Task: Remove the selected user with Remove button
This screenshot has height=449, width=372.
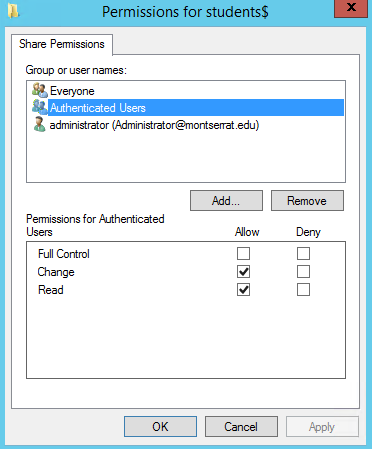Action: point(307,201)
